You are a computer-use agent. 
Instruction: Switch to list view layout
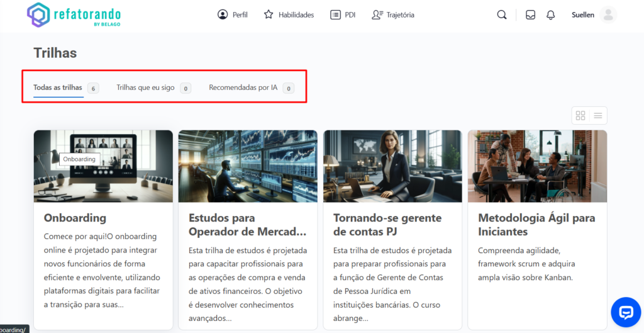tap(598, 116)
